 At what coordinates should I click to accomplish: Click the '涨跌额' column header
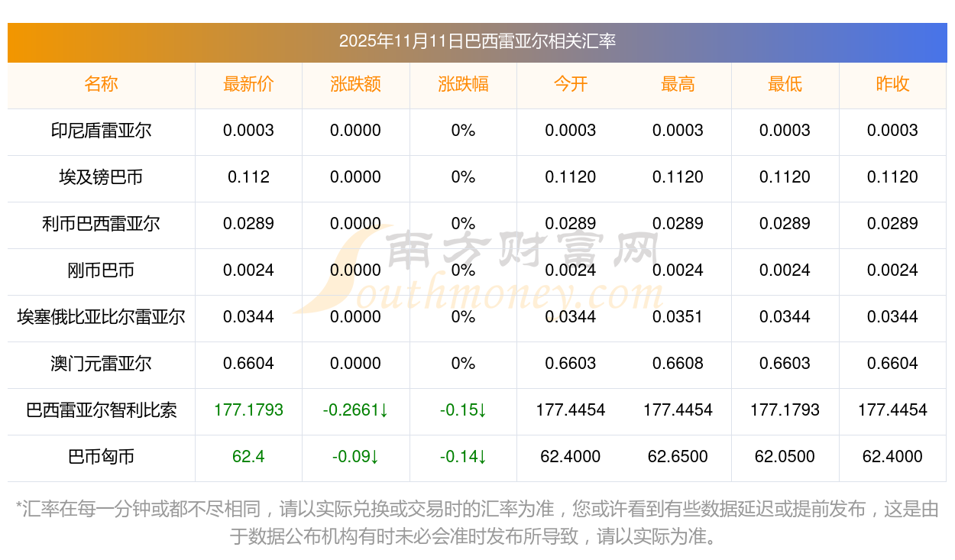pos(355,84)
